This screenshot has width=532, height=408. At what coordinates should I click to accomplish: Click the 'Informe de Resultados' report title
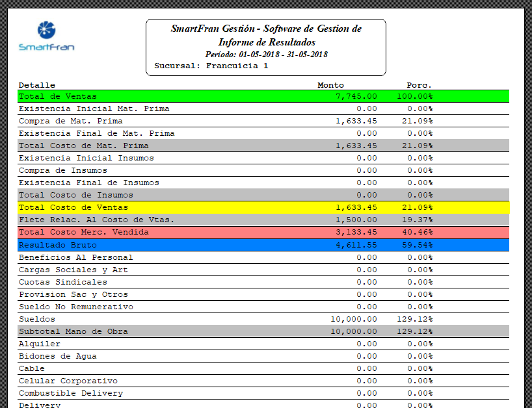[267, 42]
